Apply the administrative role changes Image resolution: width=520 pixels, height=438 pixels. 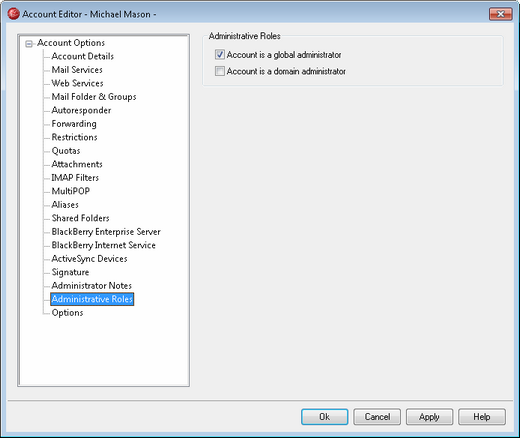429,417
